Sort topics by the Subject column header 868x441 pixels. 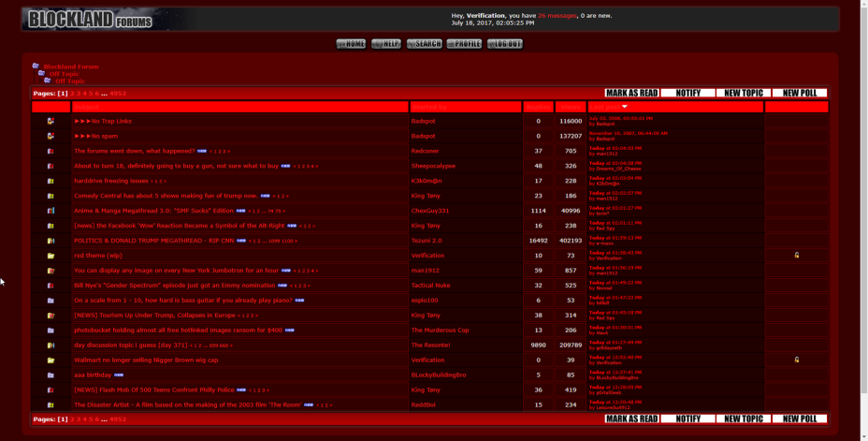coord(86,107)
